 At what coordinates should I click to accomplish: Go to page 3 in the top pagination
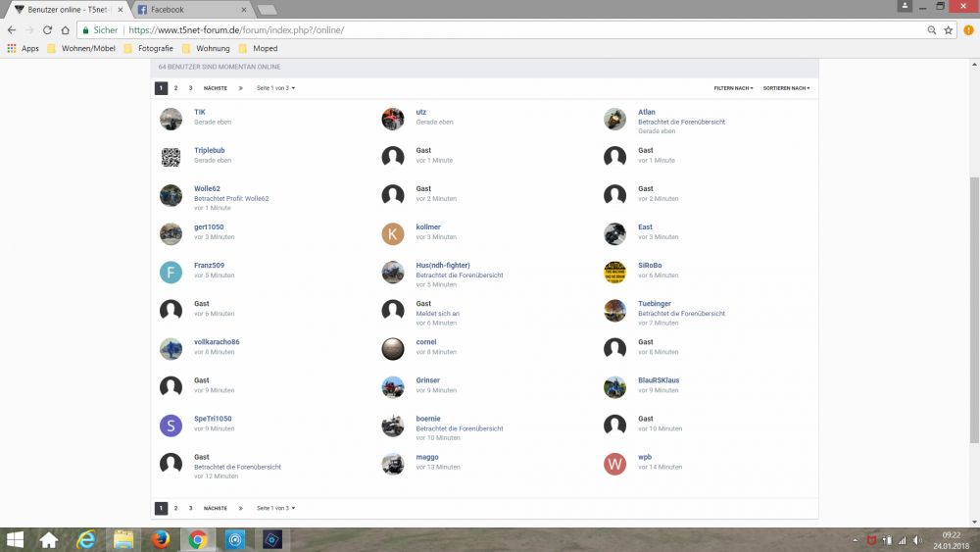(x=191, y=88)
